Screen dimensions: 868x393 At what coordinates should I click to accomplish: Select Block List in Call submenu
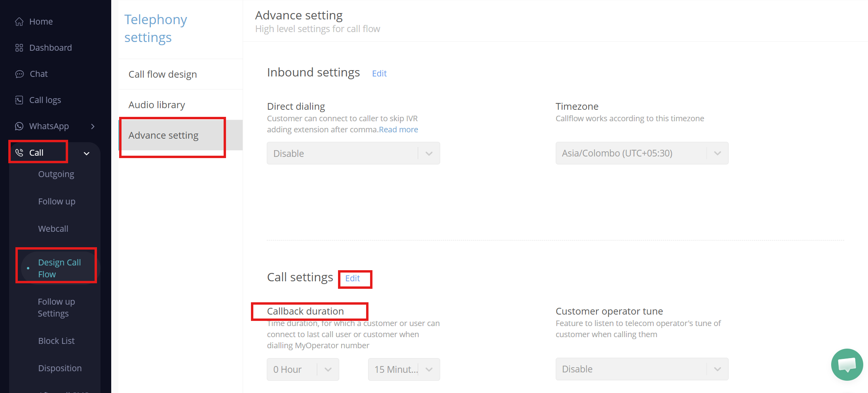tap(56, 341)
